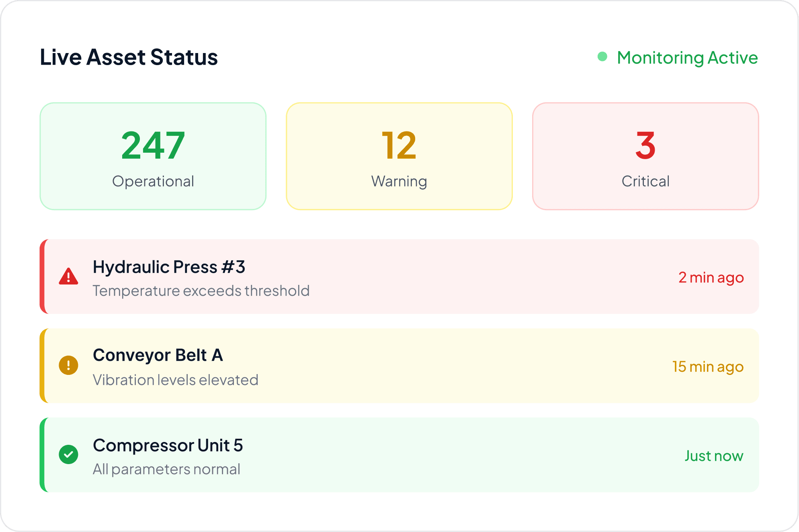799x532 pixels.
Task: Click the 2 min ago timestamp link
Action: coord(711,277)
